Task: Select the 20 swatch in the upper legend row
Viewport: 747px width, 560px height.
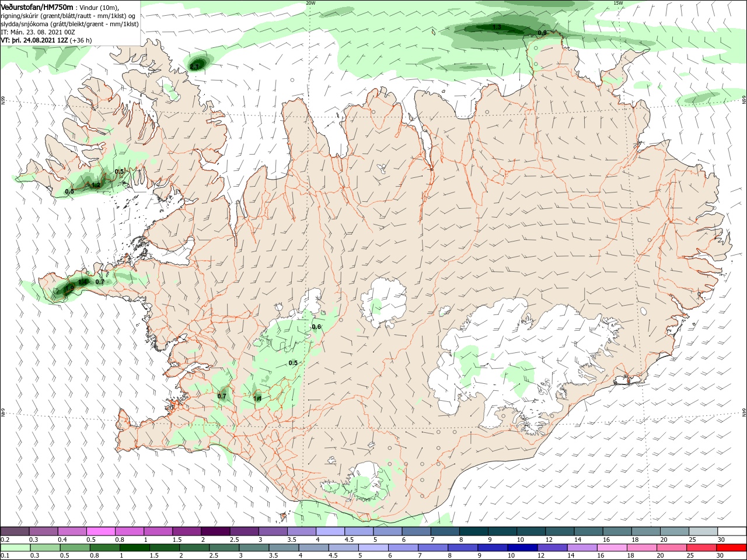Action: pos(674,531)
